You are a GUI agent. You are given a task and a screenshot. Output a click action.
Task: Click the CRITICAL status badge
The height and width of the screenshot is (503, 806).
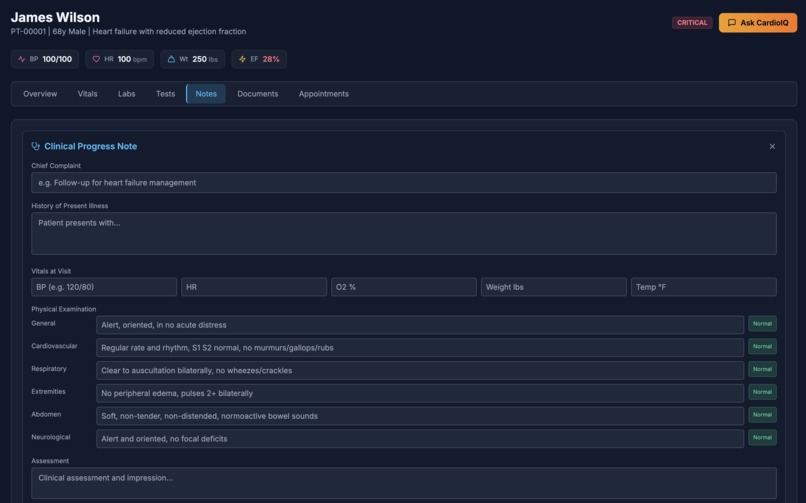(x=692, y=23)
